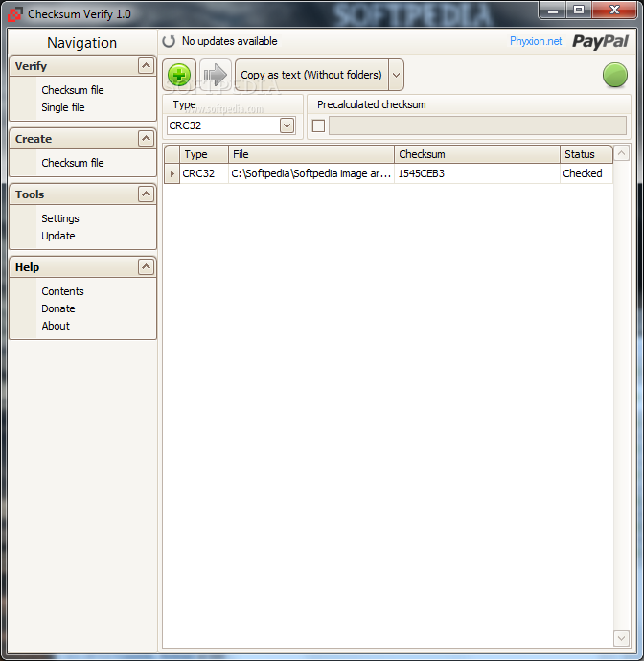Viewport: 644px width, 661px height.
Task: Click the Verify section header
Action: (82, 66)
